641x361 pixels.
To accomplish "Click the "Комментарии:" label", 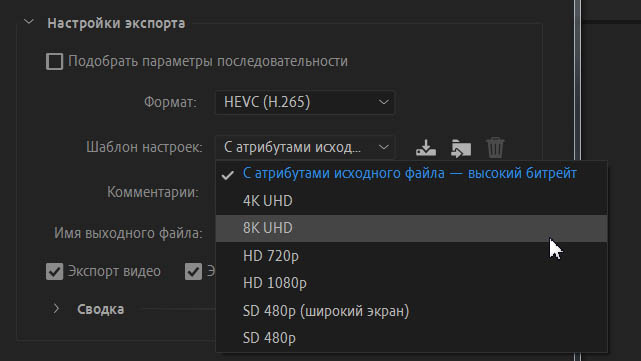I will coord(153,192).
